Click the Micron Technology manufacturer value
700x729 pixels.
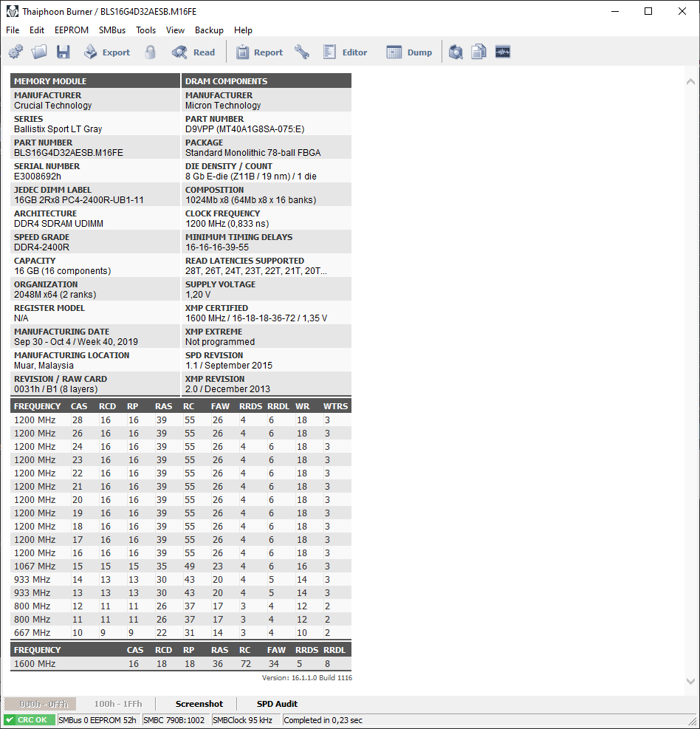pos(223,106)
